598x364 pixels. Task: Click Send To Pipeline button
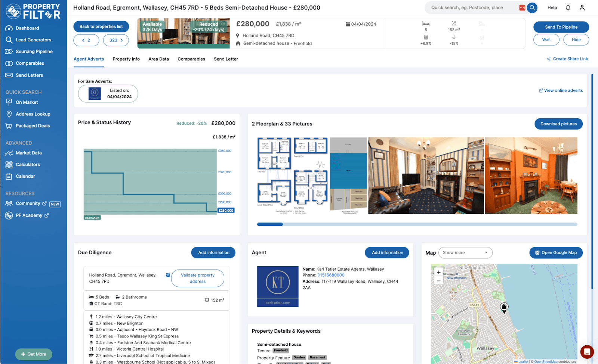coord(561,27)
